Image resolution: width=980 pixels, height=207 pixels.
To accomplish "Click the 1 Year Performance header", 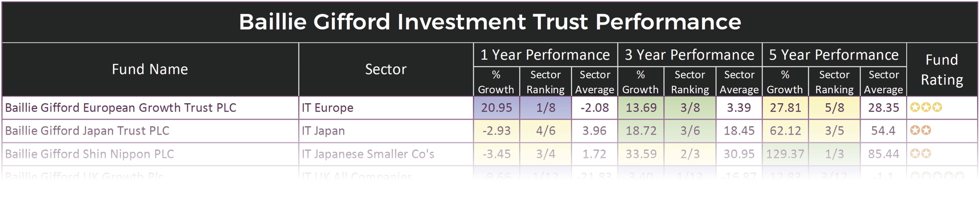I will (545, 55).
